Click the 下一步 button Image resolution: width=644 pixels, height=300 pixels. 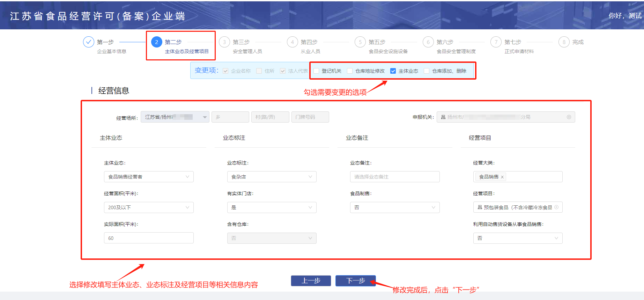[355, 281]
